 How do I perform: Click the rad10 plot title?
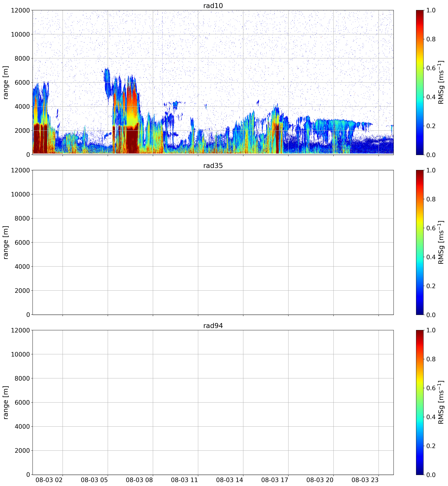[x=213, y=6]
